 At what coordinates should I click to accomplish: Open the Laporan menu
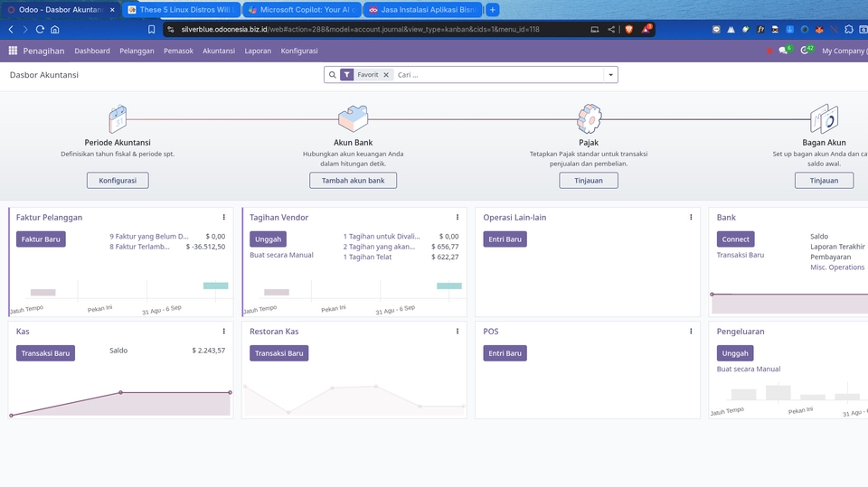258,52
